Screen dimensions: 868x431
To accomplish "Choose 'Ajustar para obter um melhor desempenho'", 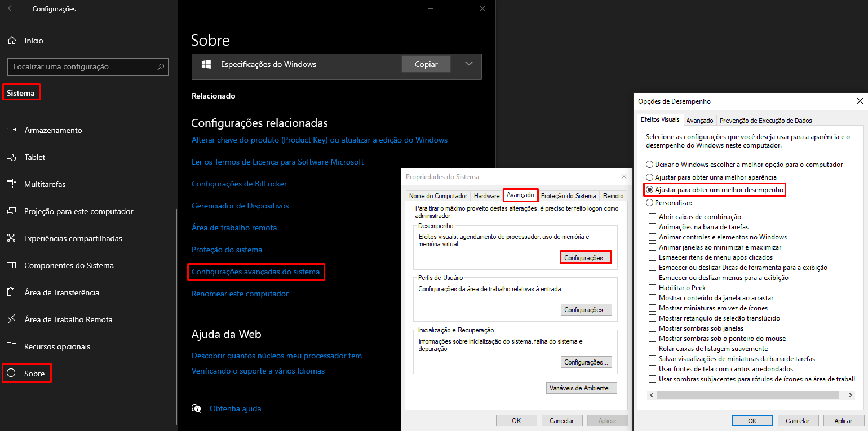I will point(715,190).
